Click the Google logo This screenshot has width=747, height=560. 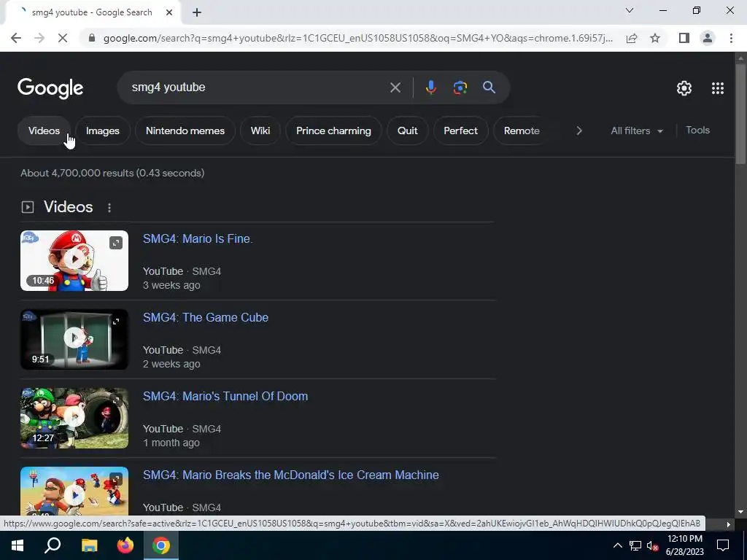[x=50, y=88]
